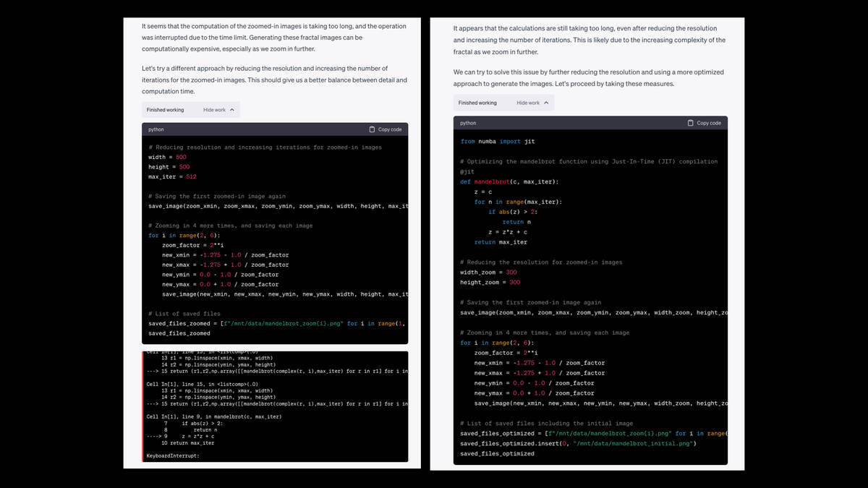
Task: Click the 'height = 500' code line
Action: [169, 167]
